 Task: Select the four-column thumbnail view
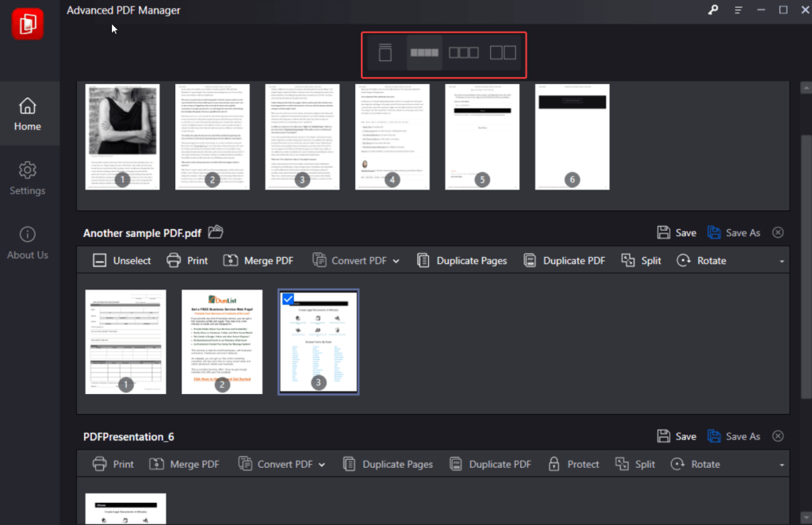click(x=424, y=53)
